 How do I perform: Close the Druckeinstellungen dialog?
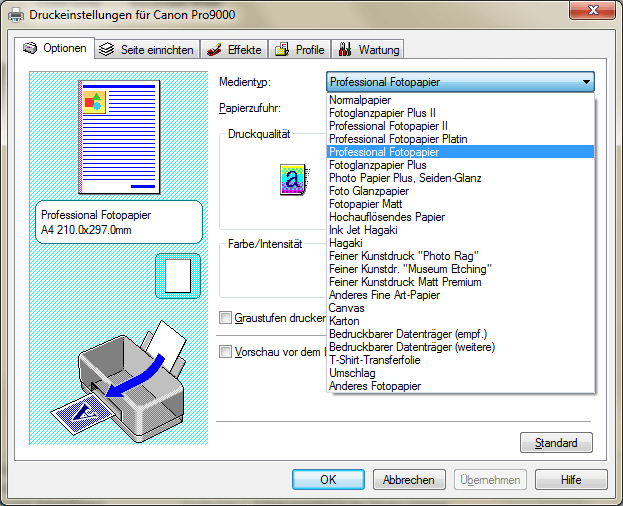(x=593, y=10)
